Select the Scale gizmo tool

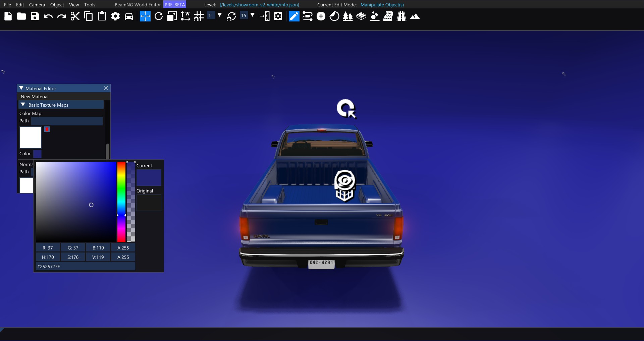pos(172,16)
